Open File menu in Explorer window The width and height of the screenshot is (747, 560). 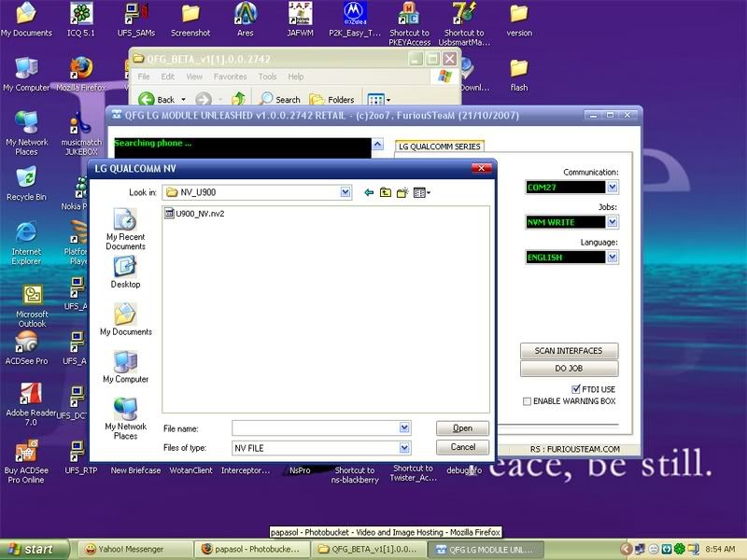pos(144,77)
